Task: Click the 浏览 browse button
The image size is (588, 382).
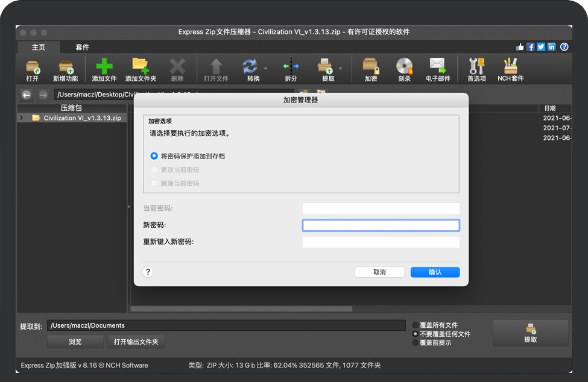Action: (75, 341)
